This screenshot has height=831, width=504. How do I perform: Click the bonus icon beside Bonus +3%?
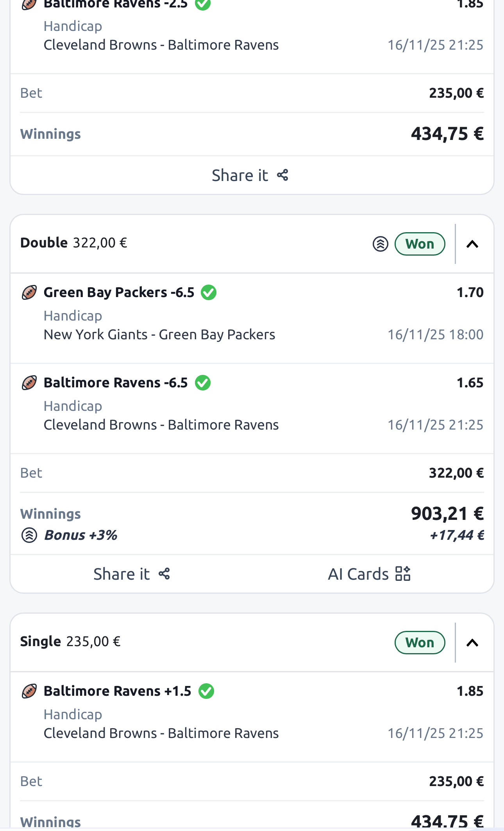pyautogui.click(x=29, y=535)
